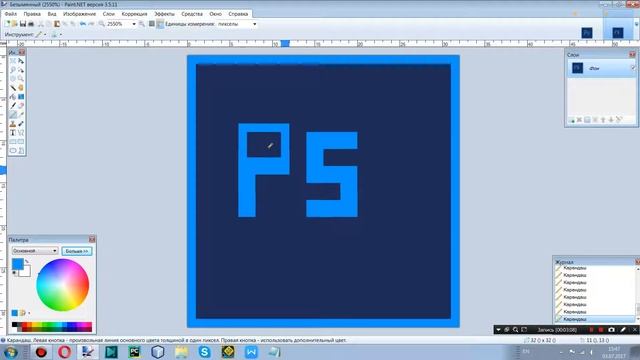The width and height of the screenshot is (640, 360).
Task: Open the Эффекты menu
Action: [164, 14]
